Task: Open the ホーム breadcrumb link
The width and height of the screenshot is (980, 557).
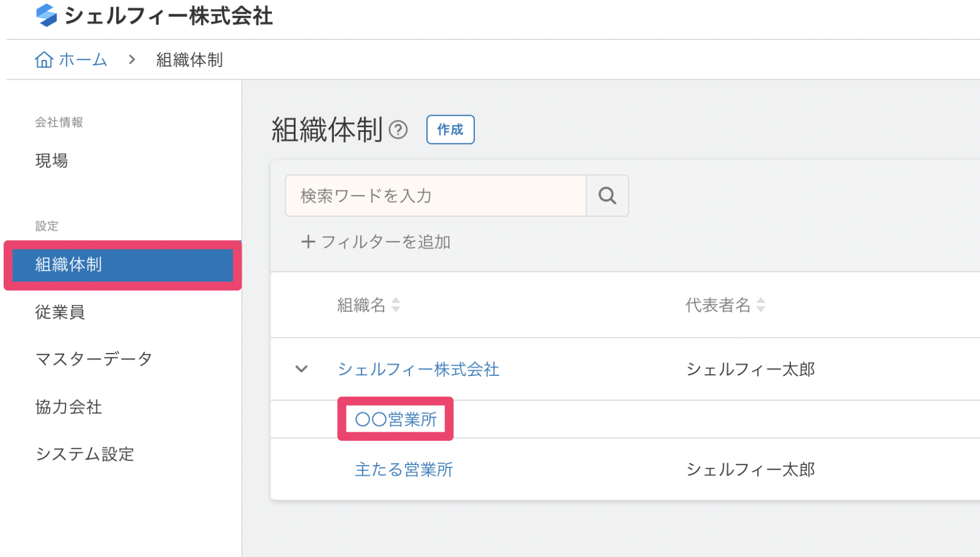Action: 82,60
